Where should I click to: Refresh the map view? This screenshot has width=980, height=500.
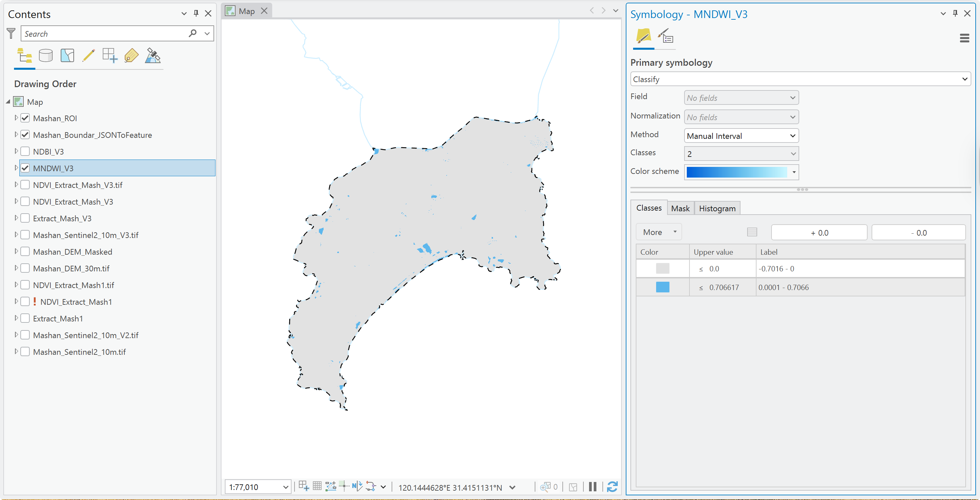[x=612, y=487]
